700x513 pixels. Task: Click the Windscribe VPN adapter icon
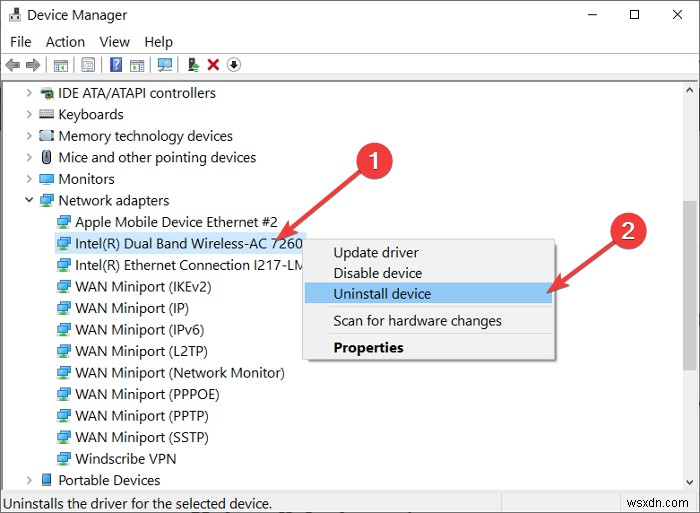tap(63, 459)
